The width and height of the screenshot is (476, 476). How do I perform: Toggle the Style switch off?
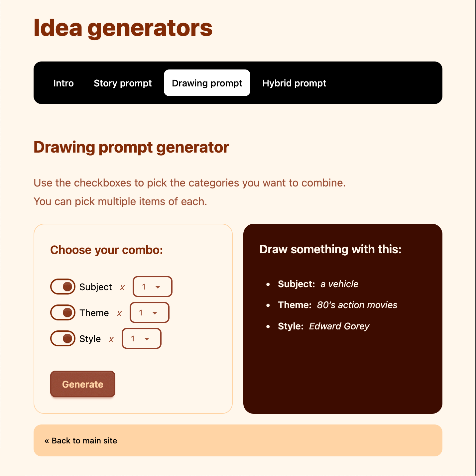[62, 338]
